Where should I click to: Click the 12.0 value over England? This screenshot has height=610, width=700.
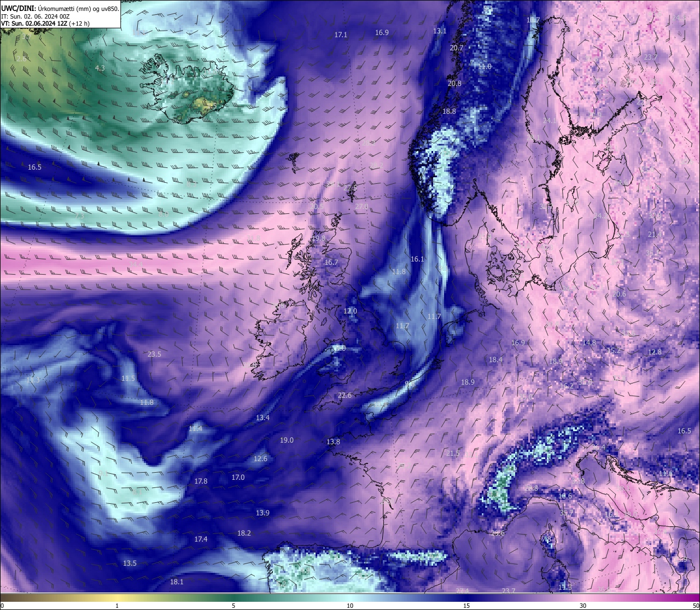(x=350, y=311)
